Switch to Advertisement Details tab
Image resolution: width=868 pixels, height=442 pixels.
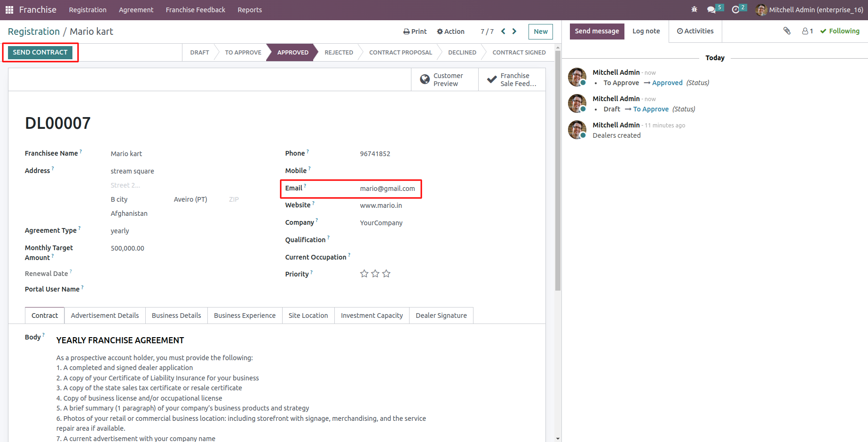(x=105, y=316)
